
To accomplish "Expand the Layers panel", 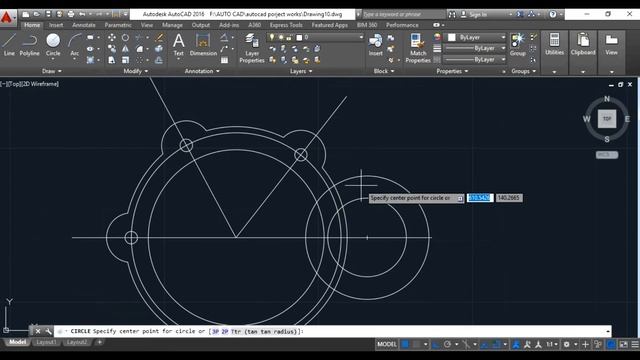I will coord(301,71).
